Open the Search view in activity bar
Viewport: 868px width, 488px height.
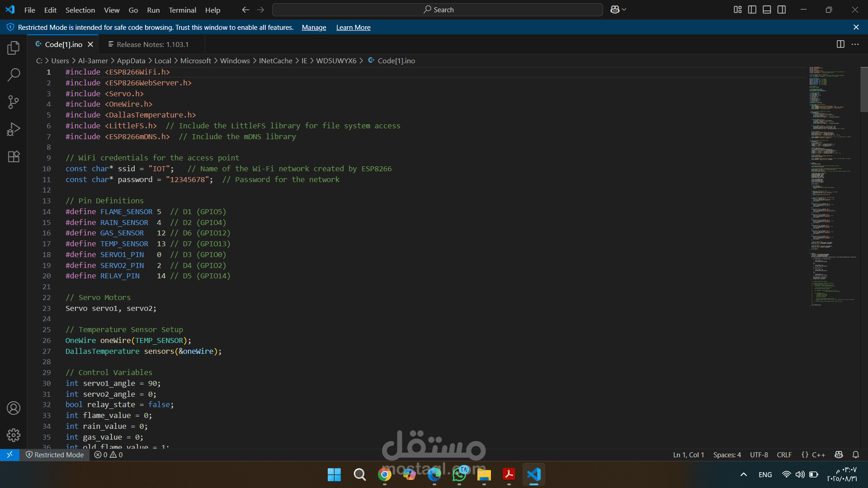tap(14, 75)
